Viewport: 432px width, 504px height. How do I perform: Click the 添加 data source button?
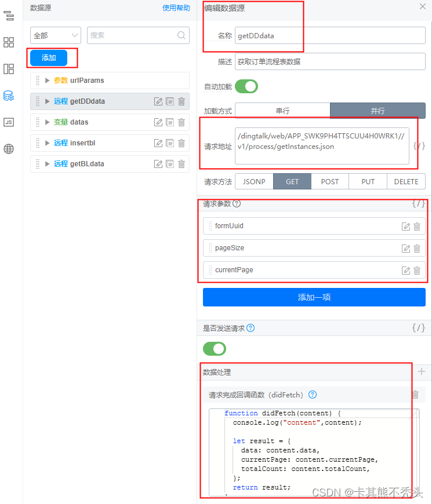click(49, 58)
